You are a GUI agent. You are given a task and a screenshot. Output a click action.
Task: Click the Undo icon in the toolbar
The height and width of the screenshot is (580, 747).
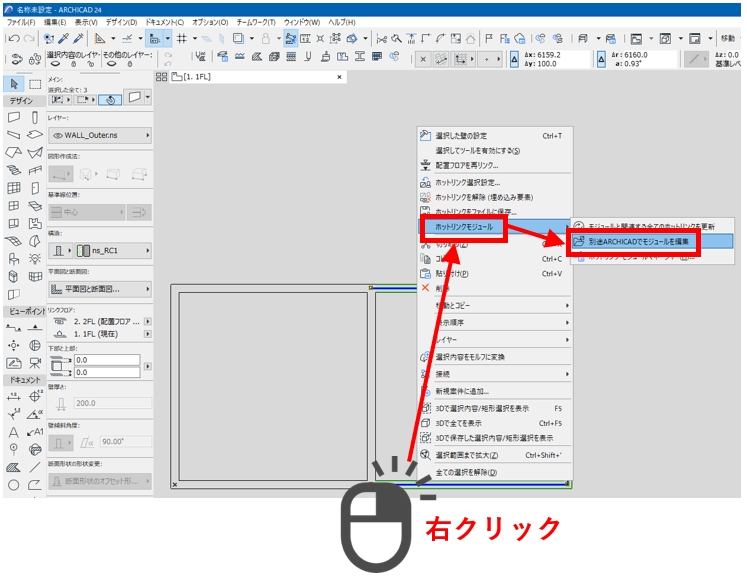(x=14, y=39)
